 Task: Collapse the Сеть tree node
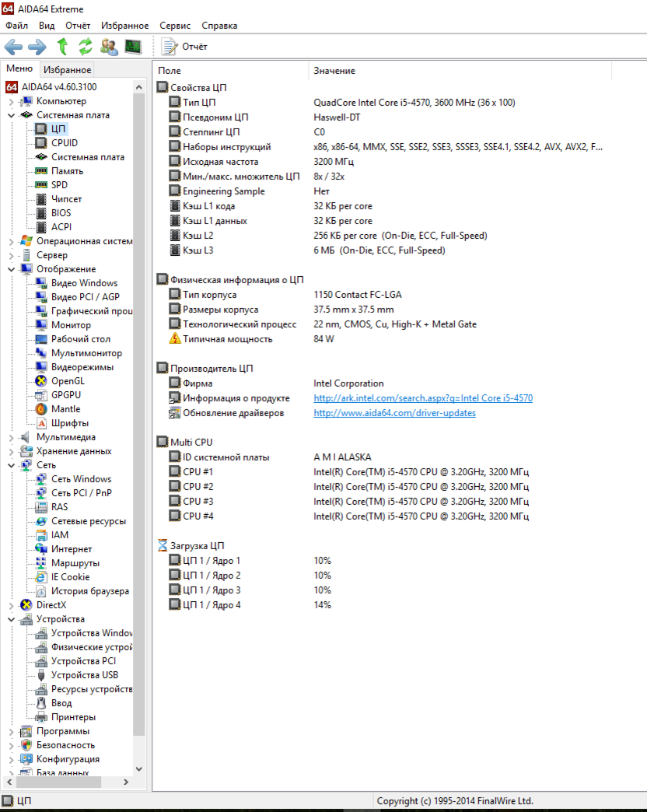(12, 466)
